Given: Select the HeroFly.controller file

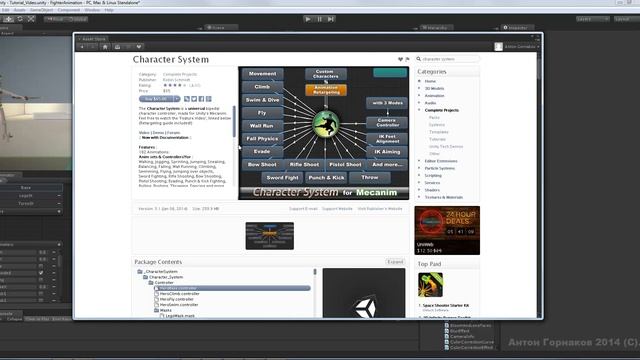Looking at the screenshot, I should [173, 299].
